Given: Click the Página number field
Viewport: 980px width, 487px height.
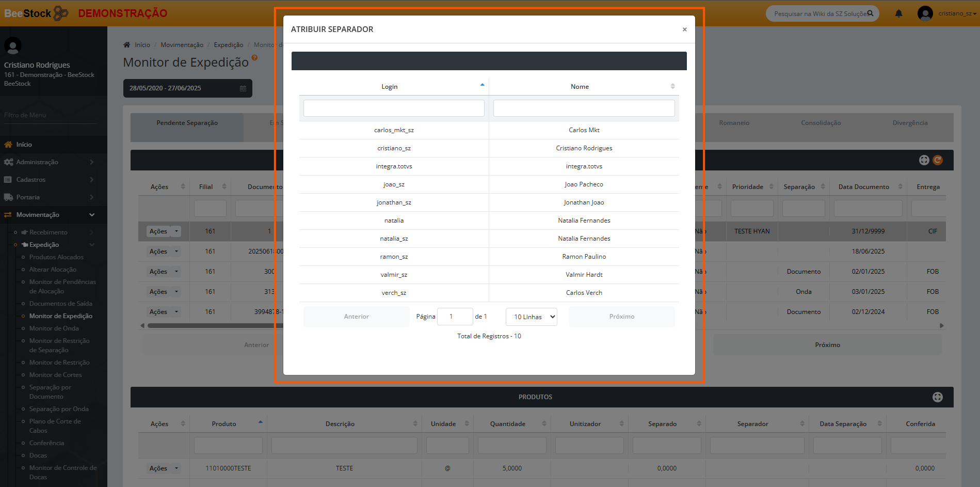Looking at the screenshot, I should pyautogui.click(x=454, y=317).
